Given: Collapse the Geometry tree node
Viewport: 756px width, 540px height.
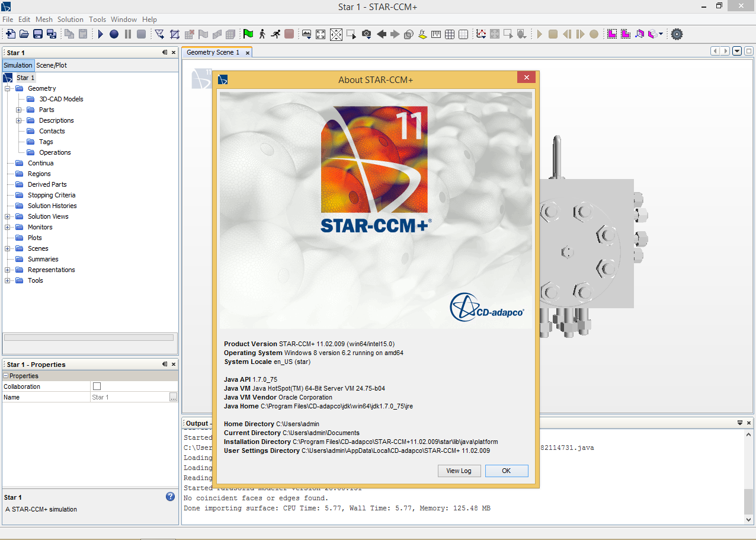Looking at the screenshot, I should pos(8,88).
